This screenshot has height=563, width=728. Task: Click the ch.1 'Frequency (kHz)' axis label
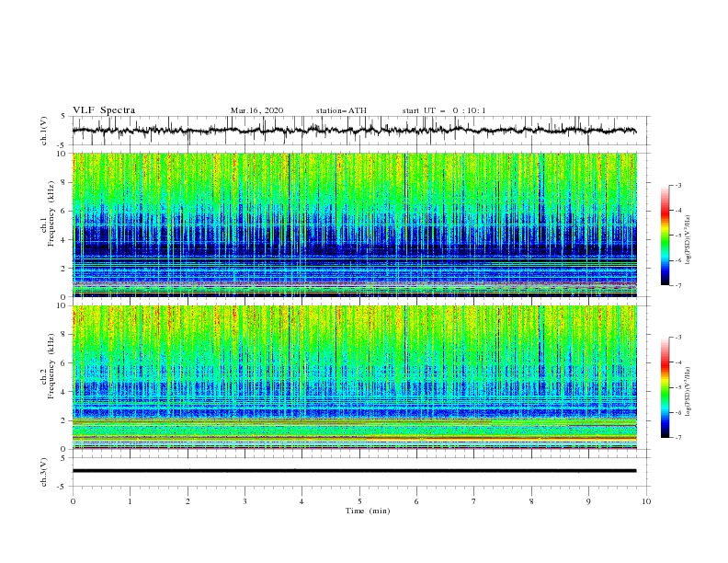click(x=51, y=213)
